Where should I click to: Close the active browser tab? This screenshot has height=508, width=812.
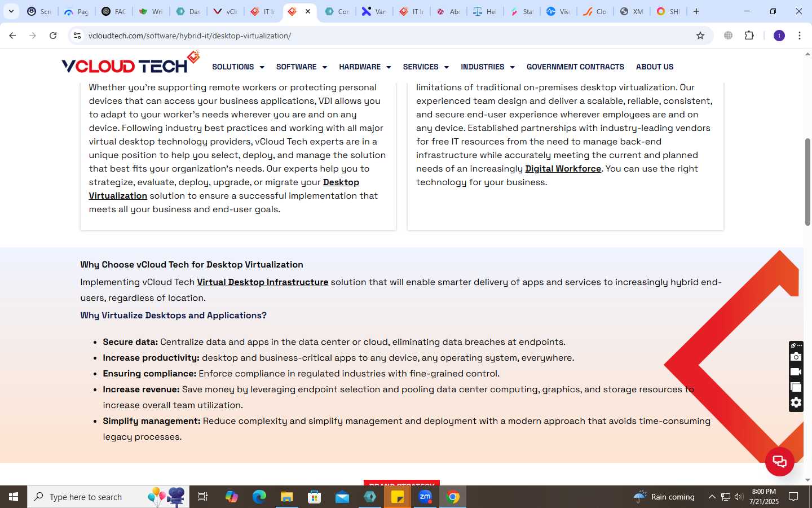coord(308,11)
